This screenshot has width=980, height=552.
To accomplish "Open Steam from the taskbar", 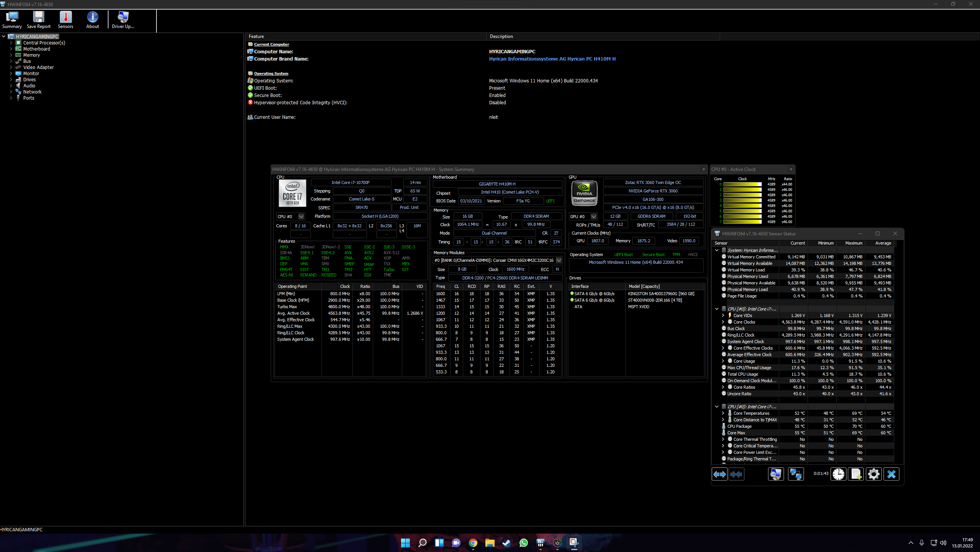I will click(x=506, y=543).
